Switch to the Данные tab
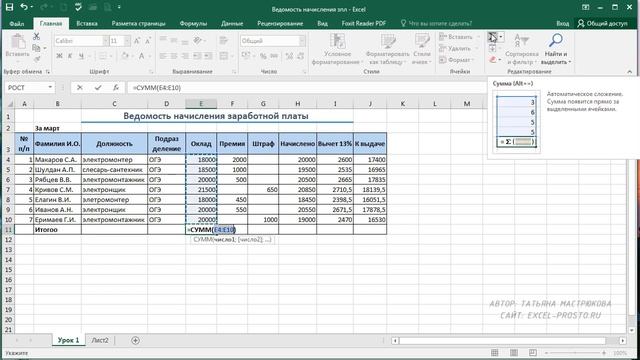The image size is (640, 360). click(232, 23)
